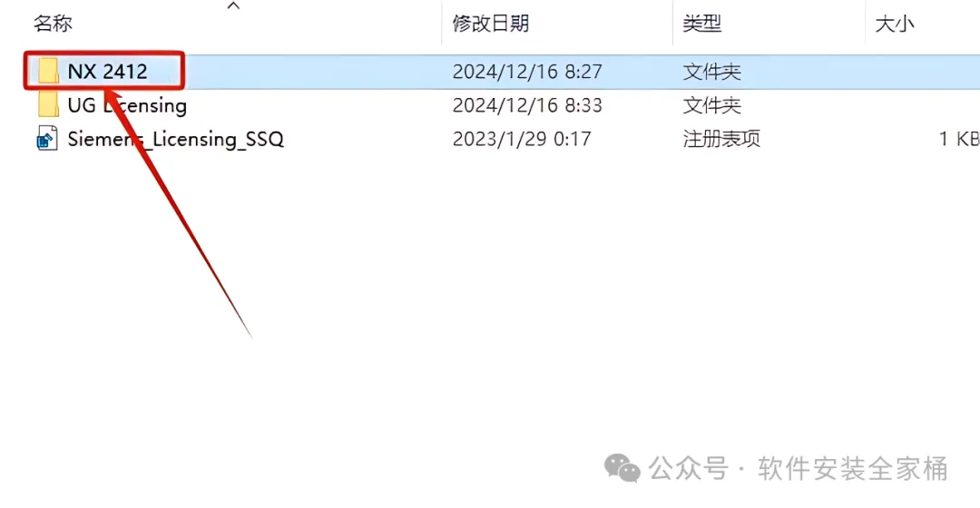Select the Siemens_Licensing_SSQ file name
This screenshot has height=508, width=980.
(x=176, y=139)
